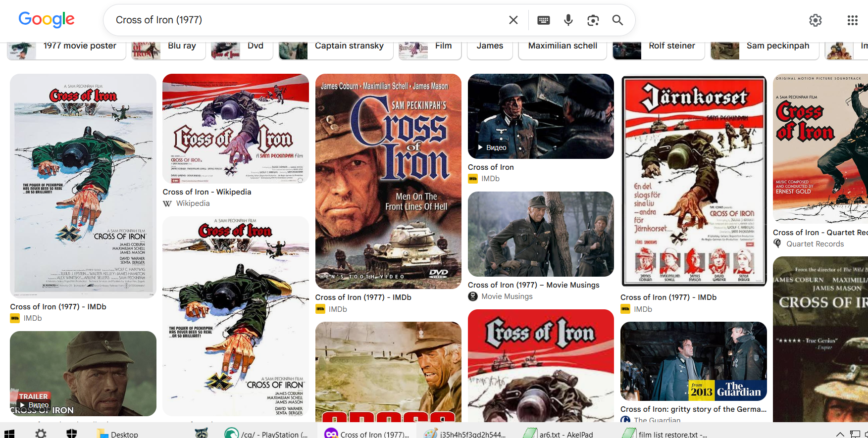This screenshot has width=868, height=438.
Task: Open the raccoon icon app on taskbar
Action: (201, 434)
